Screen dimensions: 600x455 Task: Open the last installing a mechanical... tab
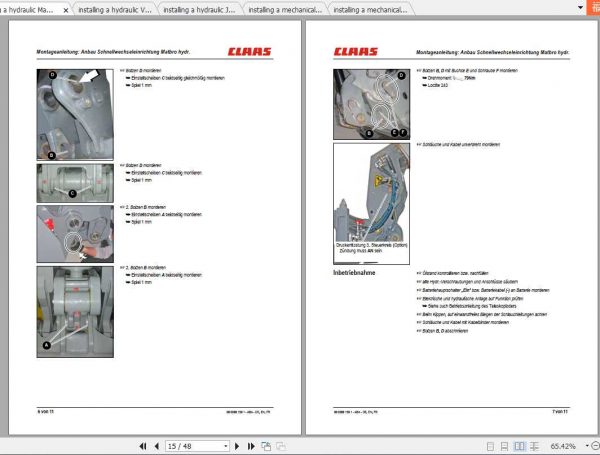tap(370, 10)
